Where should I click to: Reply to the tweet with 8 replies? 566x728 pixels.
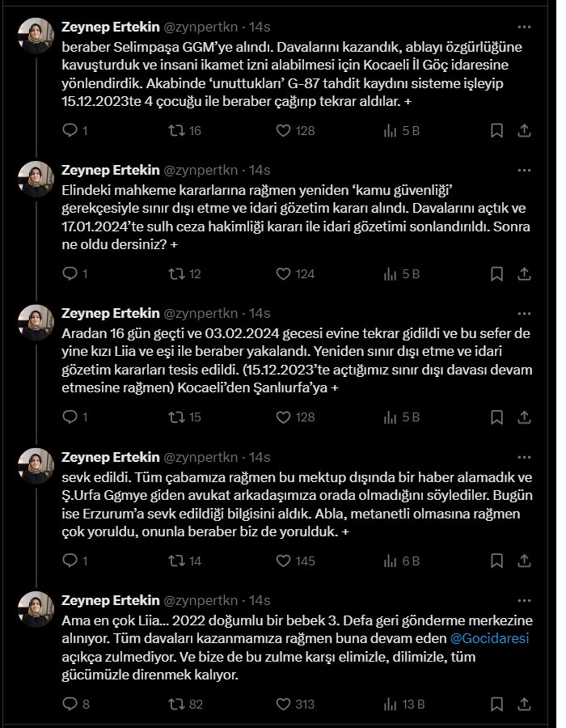pyautogui.click(x=70, y=704)
